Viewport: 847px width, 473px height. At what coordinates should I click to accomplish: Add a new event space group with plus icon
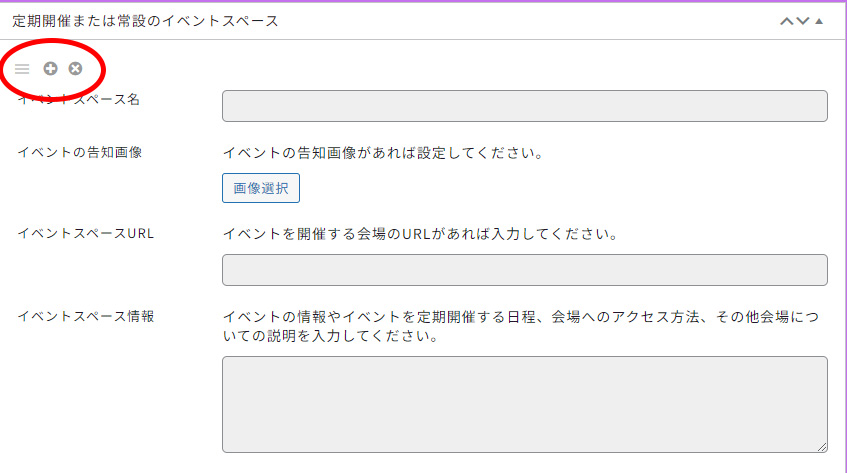(x=50, y=68)
